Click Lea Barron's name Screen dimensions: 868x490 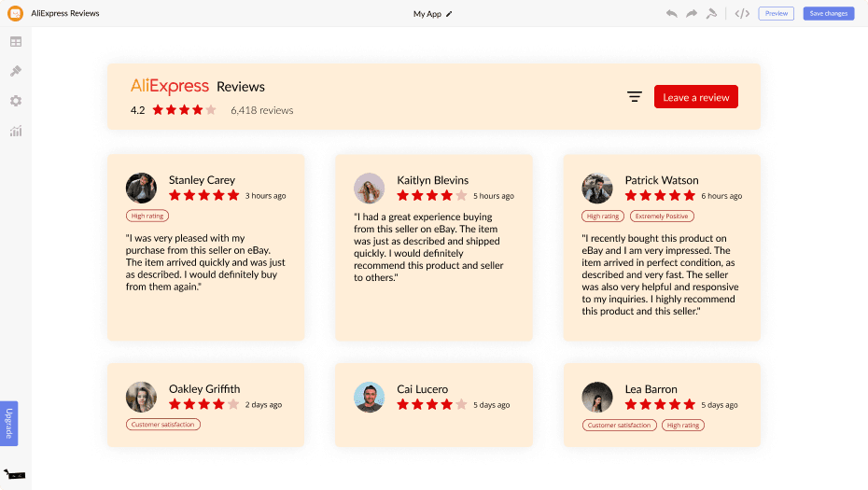pos(651,388)
